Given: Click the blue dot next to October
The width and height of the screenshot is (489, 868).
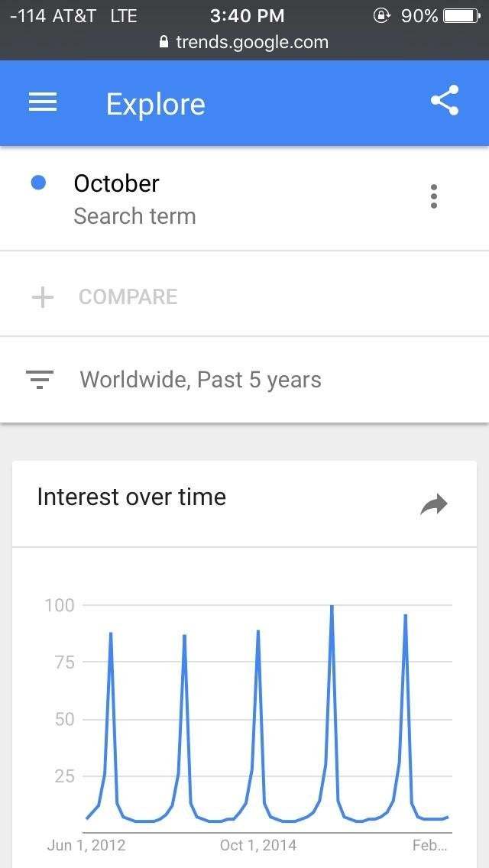Looking at the screenshot, I should [37, 183].
